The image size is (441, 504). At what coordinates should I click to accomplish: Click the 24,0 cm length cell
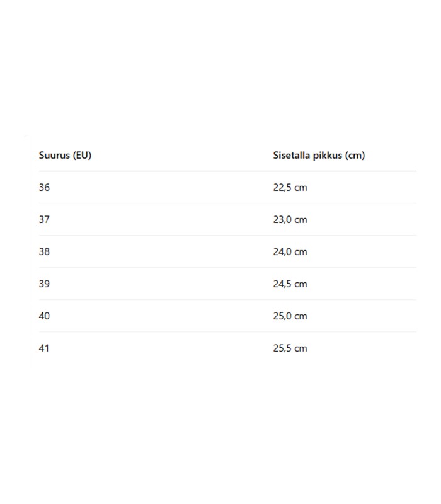[x=290, y=252]
